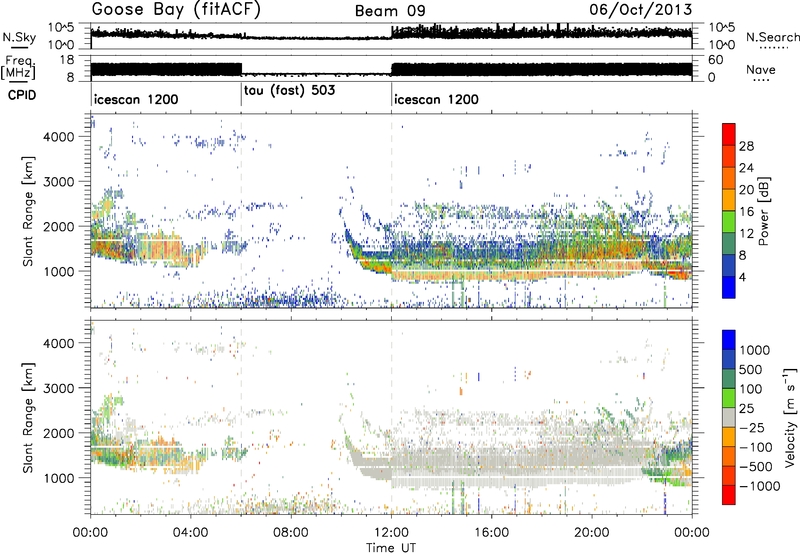Pick the teal 100–500 Velocity swatch
Screen dimensions: 800x554
[x=729, y=378]
